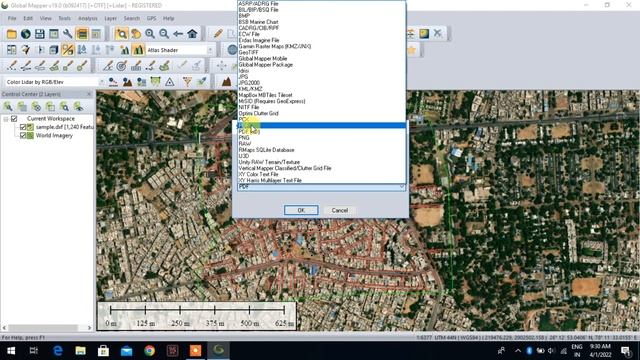Zoom to full extents home icon
This screenshot has width=640, height=360.
[x=192, y=34]
